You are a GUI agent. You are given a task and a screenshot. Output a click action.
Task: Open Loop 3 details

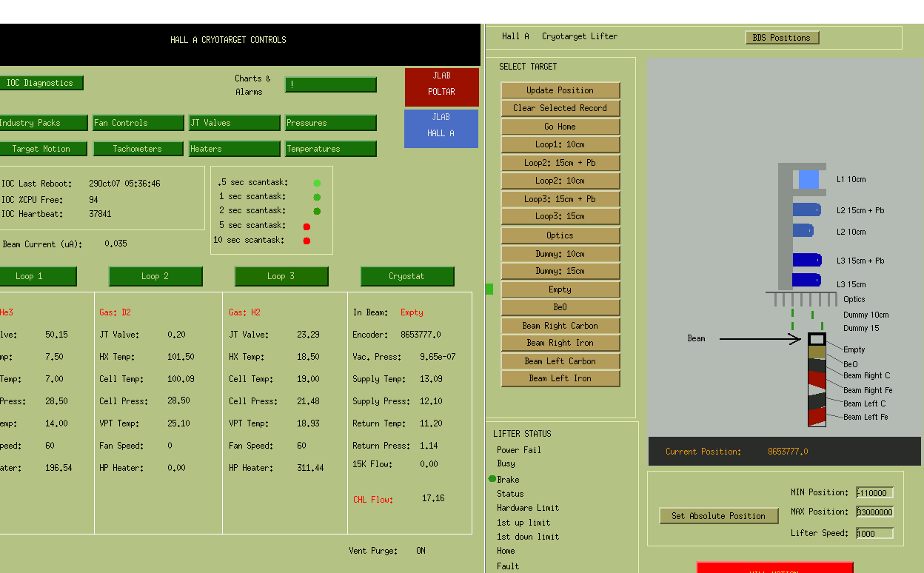tap(281, 276)
